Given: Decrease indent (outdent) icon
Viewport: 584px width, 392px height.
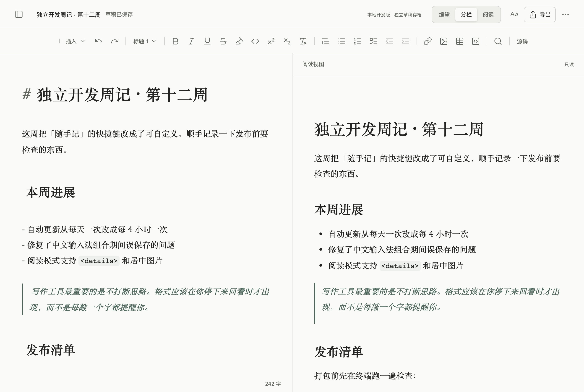Looking at the screenshot, I should point(389,41).
